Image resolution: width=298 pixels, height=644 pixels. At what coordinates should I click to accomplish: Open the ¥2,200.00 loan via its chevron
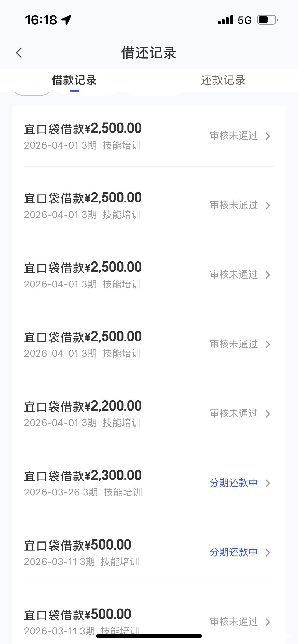point(268,414)
